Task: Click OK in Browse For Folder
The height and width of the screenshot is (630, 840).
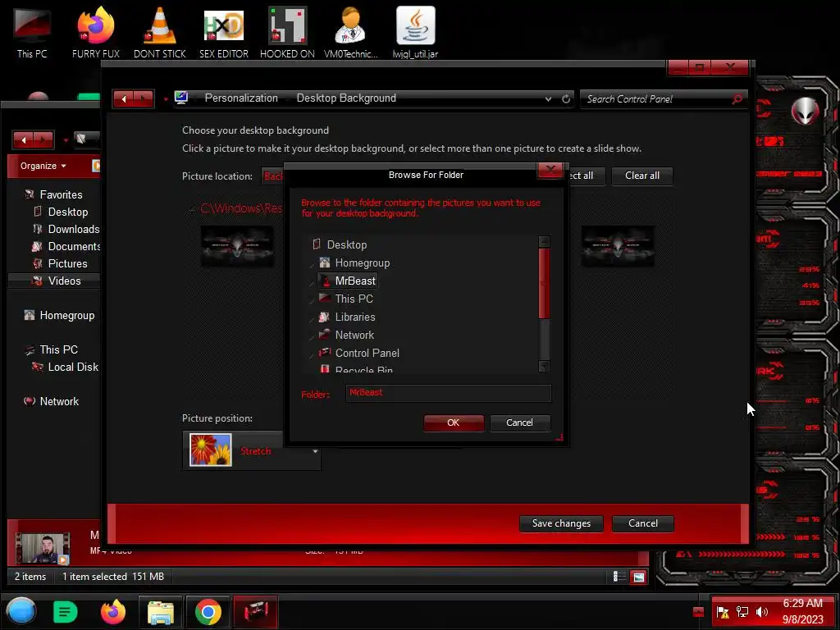Action: pyautogui.click(x=453, y=422)
